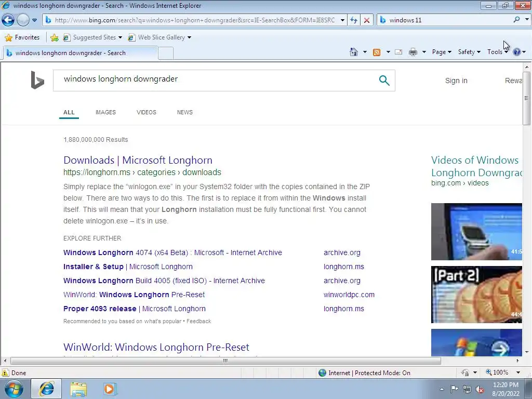532x399 pixels.
Task: Click the vertical scrollbar thumb
Action: 527,98
